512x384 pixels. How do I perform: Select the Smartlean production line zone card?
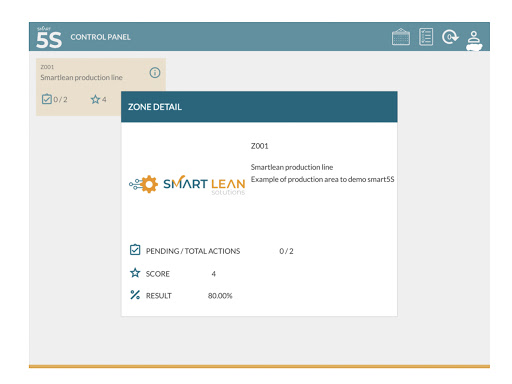coord(101,87)
